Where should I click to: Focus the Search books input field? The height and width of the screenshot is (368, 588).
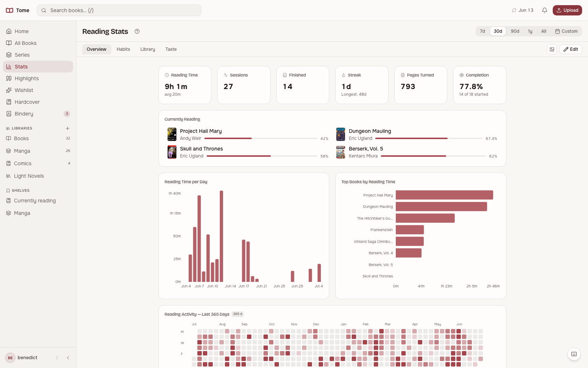point(119,10)
